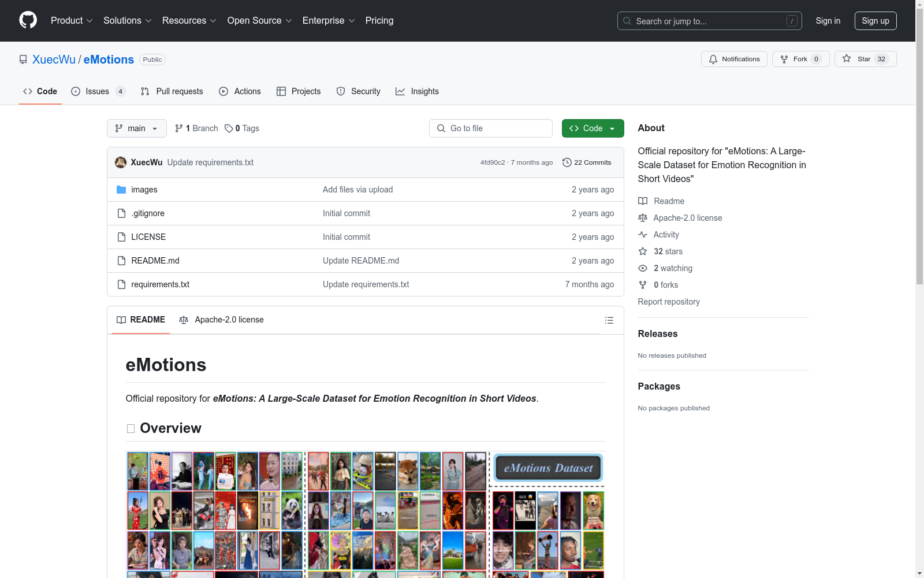Expand the Code download dropdown arrow
Viewport: 924px width, 578px height.
click(612, 128)
